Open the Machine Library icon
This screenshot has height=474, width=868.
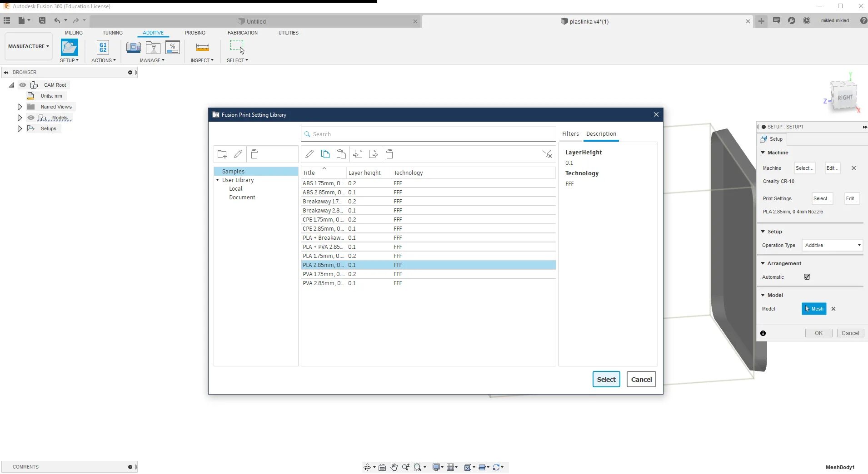(134, 47)
